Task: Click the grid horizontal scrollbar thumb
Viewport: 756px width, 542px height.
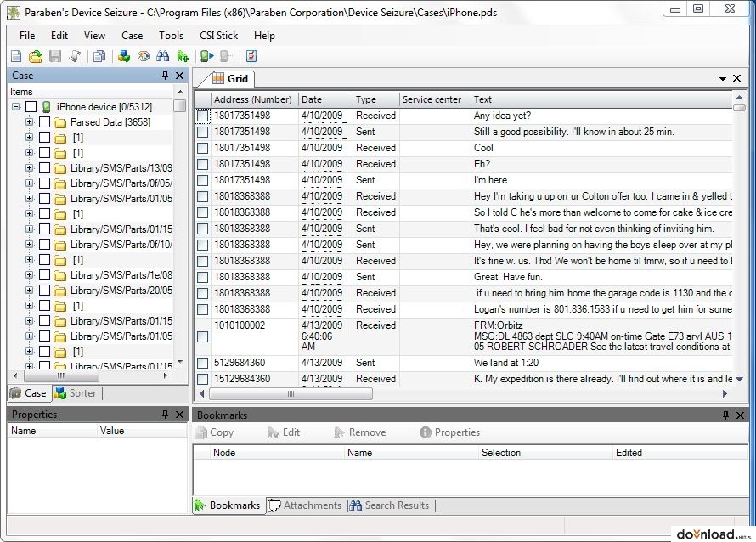Action: [x=291, y=394]
